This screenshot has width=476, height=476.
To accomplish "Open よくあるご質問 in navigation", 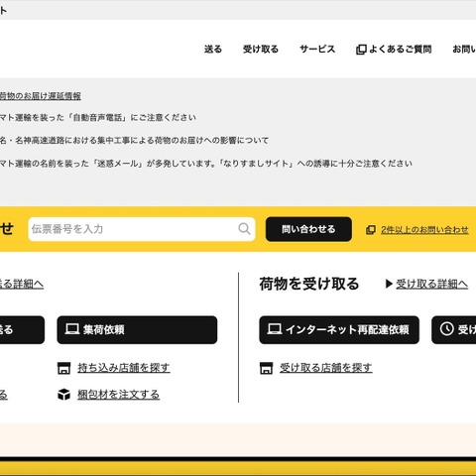I will coord(400,50).
